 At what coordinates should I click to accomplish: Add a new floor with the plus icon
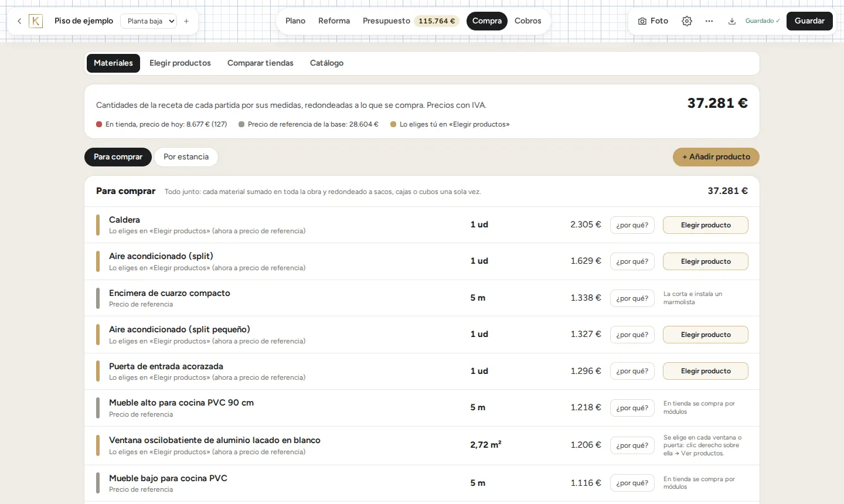tap(186, 21)
